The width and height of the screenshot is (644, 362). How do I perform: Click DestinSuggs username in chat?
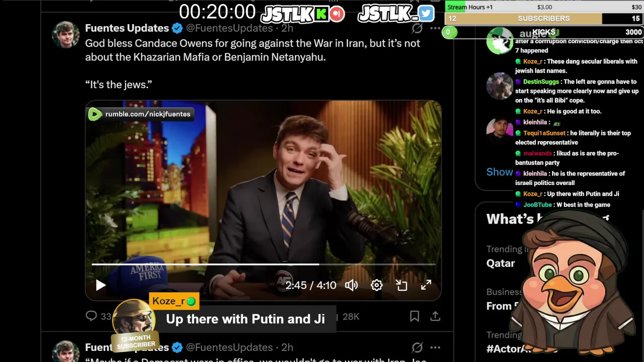(x=541, y=81)
